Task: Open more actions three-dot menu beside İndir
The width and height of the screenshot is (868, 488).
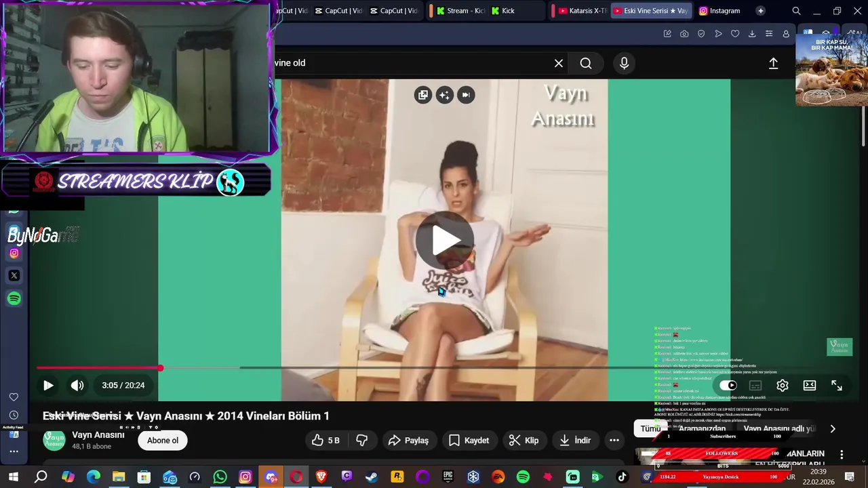Action: [x=614, y=441]
